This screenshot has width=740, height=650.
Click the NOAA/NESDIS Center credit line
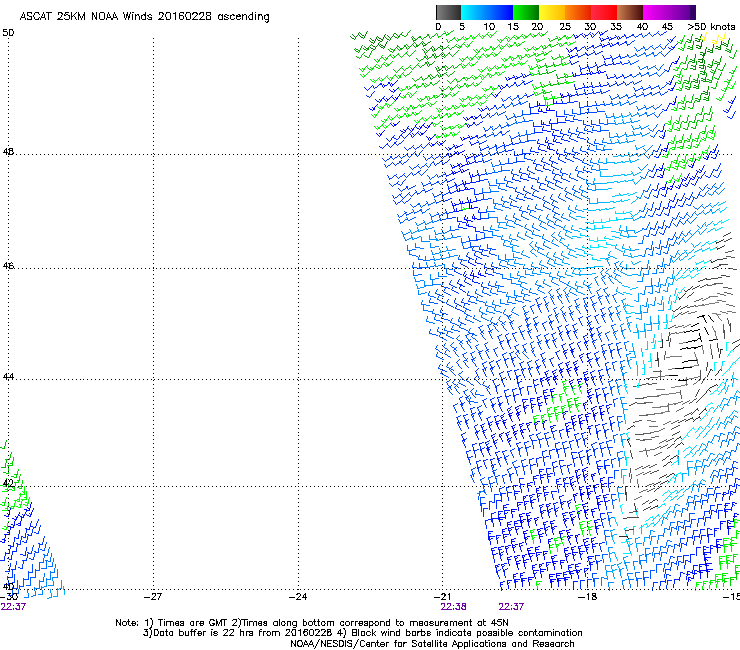[432, 644]
